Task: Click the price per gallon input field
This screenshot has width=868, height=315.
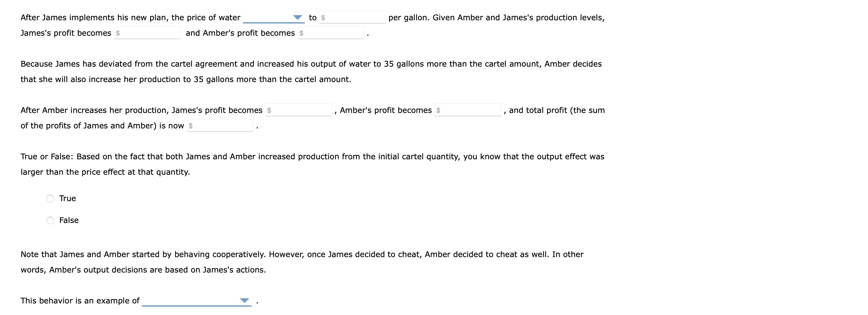Action: point(352,17)
